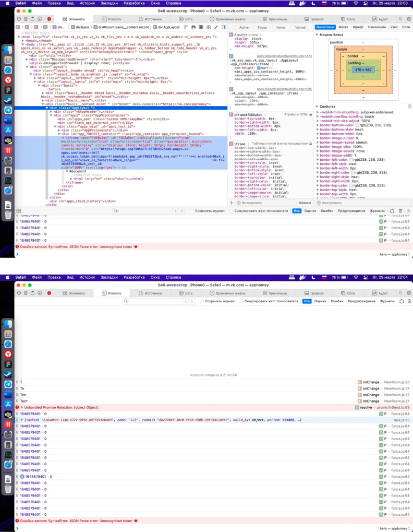Click search magnifier icon in lower inspector tab bar

coord(400,293)
